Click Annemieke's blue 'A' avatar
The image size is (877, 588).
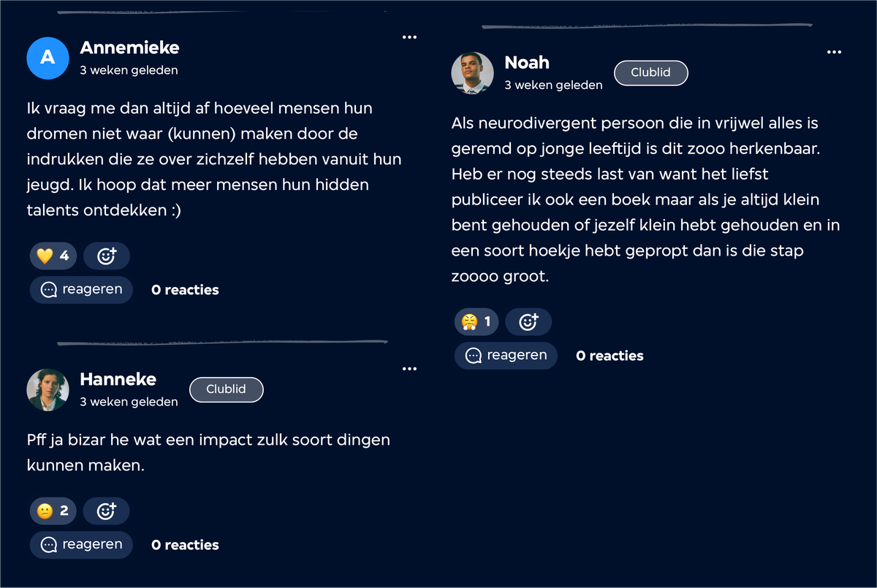point(48,58)
